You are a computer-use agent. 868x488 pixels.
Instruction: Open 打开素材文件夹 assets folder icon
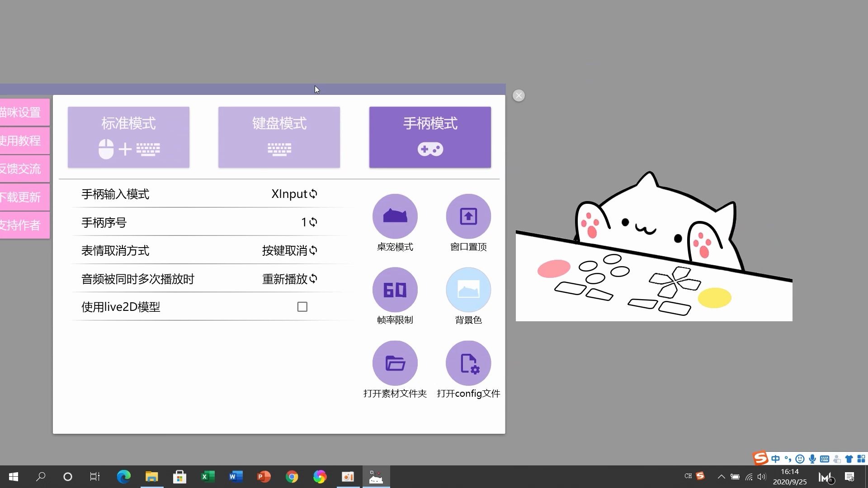(395, 363)
